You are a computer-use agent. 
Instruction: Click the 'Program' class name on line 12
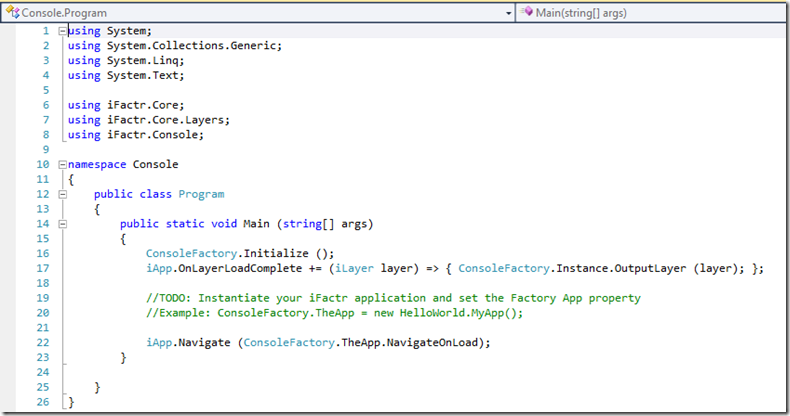202,194
